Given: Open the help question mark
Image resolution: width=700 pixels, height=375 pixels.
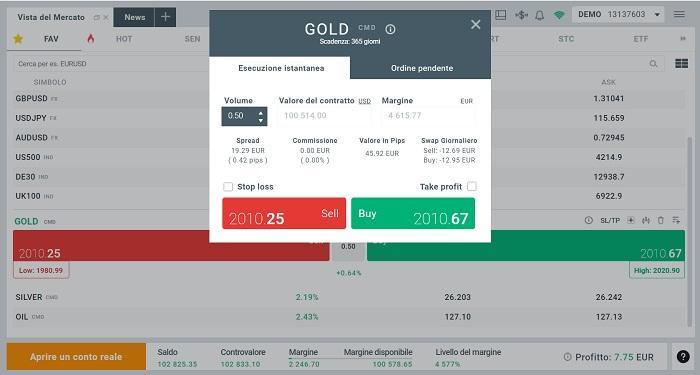Looking at the screenshot, I should [x=683, y=356].
